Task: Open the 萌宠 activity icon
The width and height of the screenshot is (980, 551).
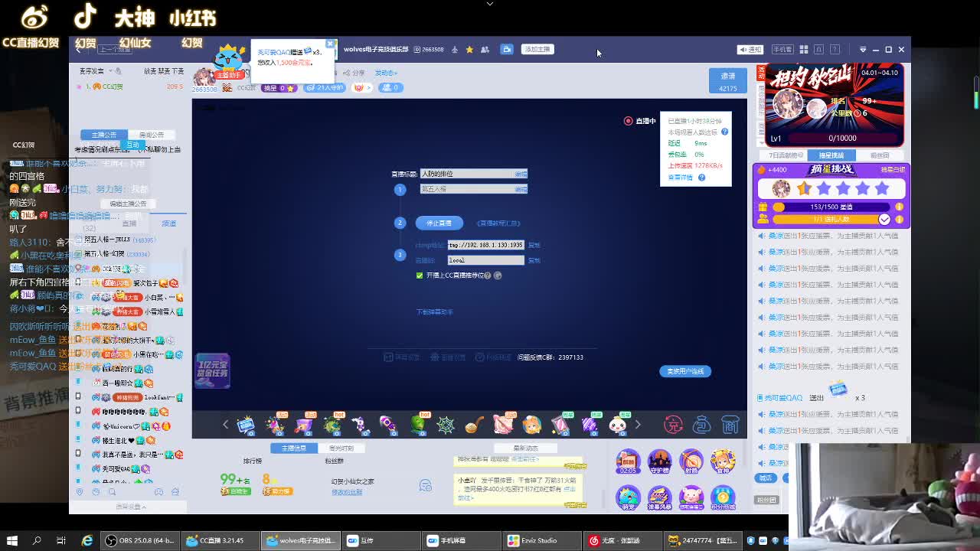Action: pyautogui.click(x=628, y=497)
